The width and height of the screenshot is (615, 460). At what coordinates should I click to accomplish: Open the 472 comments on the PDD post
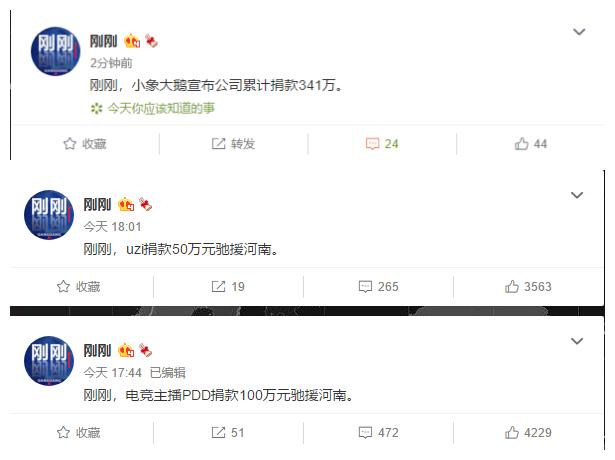[x=378, y=433]
